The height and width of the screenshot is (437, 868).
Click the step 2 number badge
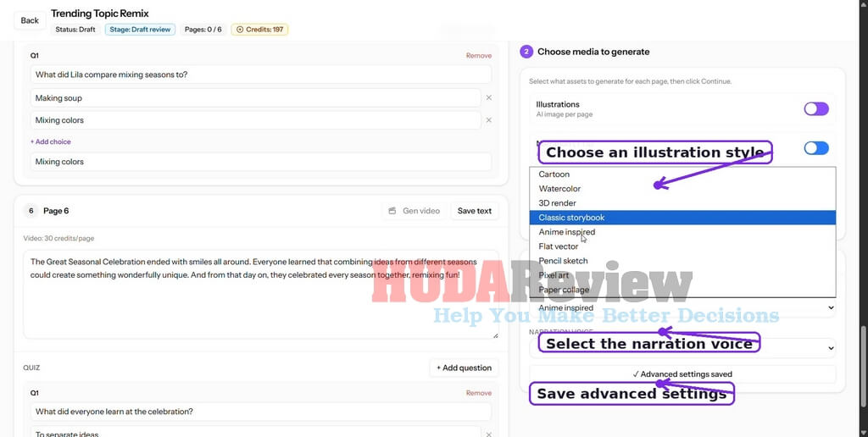coord(526,52)
